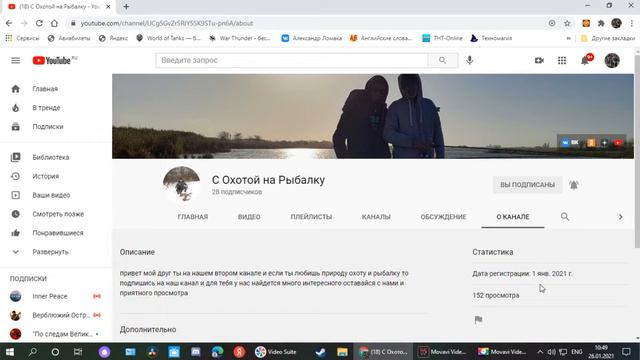Image resolution: width=640 pixels, height=360 pixels.
Task: Open the Chrome three-dot menu
Action: pyautogui.click(x=631, y=23)
